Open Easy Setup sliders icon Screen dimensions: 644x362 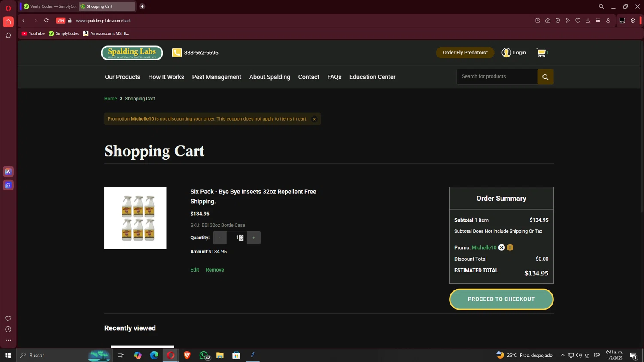pos(598,21)
